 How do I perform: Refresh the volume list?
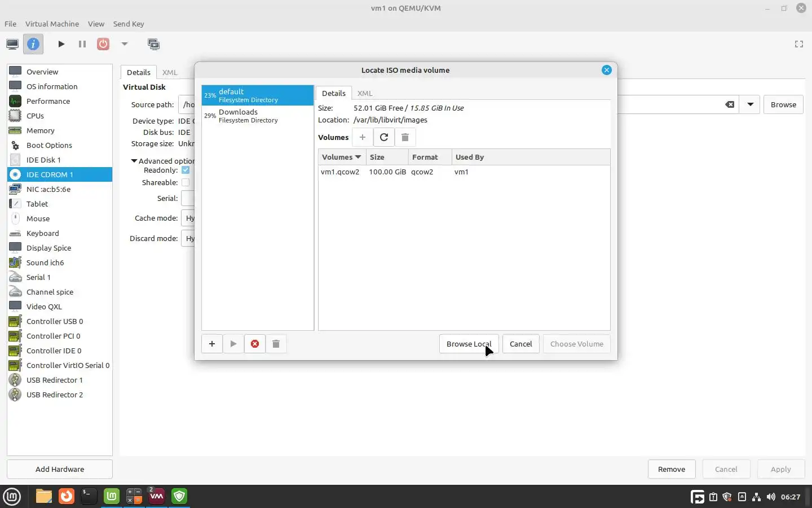[384, 137]
